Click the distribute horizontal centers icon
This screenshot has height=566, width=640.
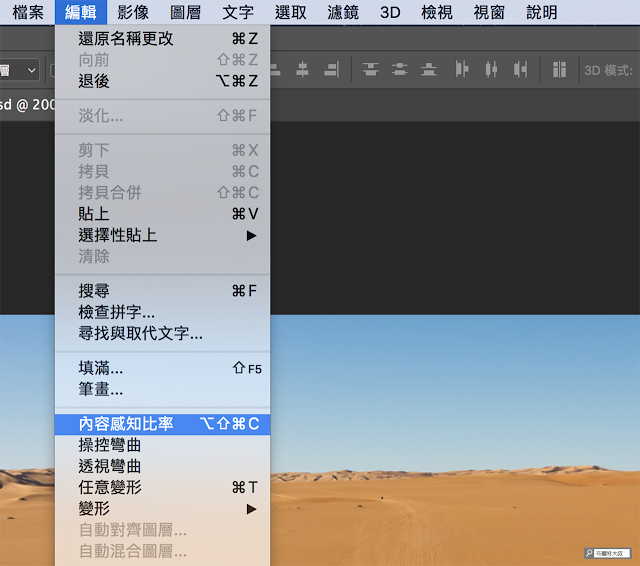[x=491, y=70]
